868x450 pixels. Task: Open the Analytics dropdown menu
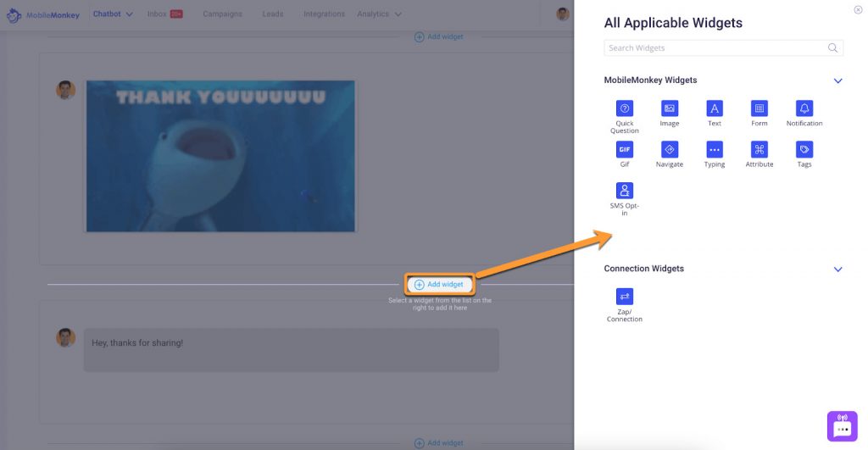tap(379, 14)
